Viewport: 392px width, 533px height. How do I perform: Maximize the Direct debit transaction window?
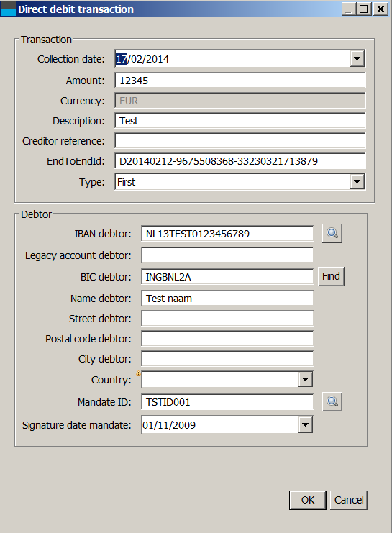[364, 9]
